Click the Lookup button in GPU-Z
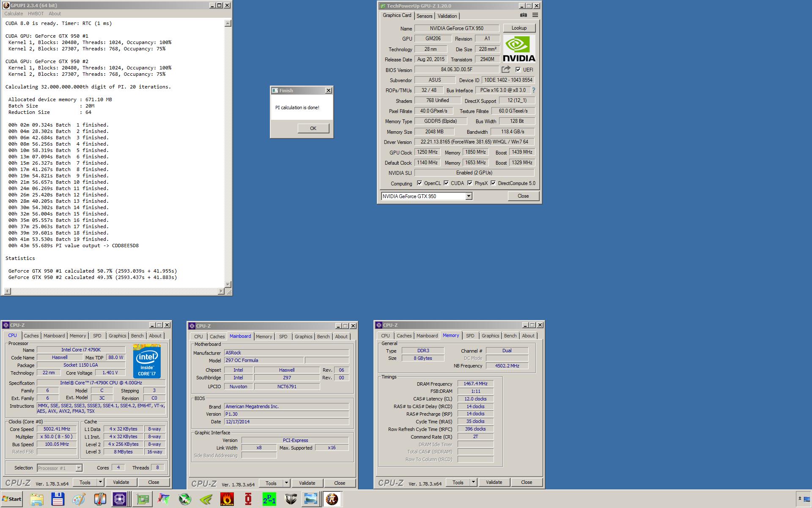This screenshot has width=812, height=508. pyautogui.click(x=519, y=28)
